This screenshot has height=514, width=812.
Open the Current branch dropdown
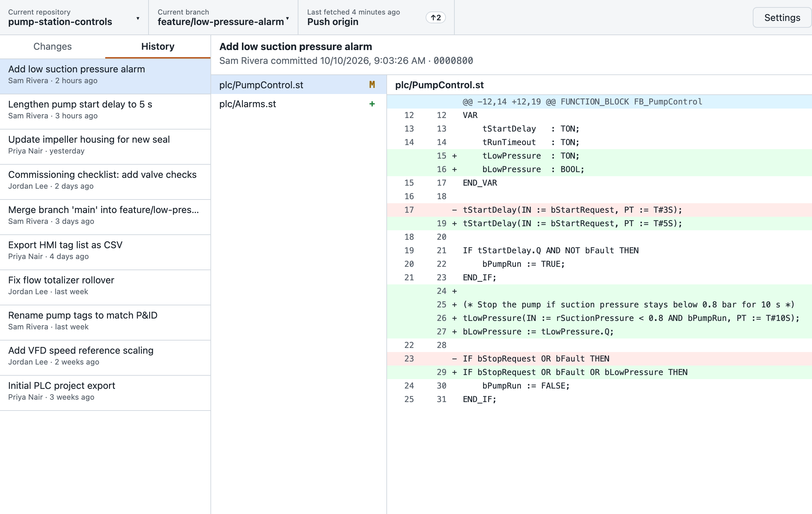[x=223, y=17]
